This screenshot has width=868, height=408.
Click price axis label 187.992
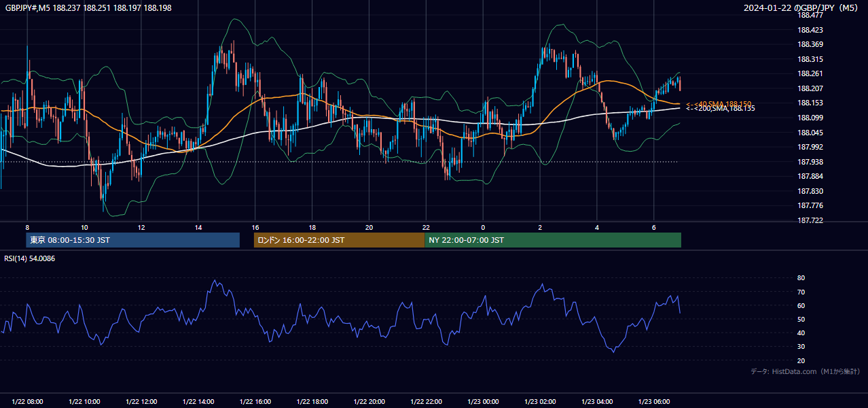(810, 147)
